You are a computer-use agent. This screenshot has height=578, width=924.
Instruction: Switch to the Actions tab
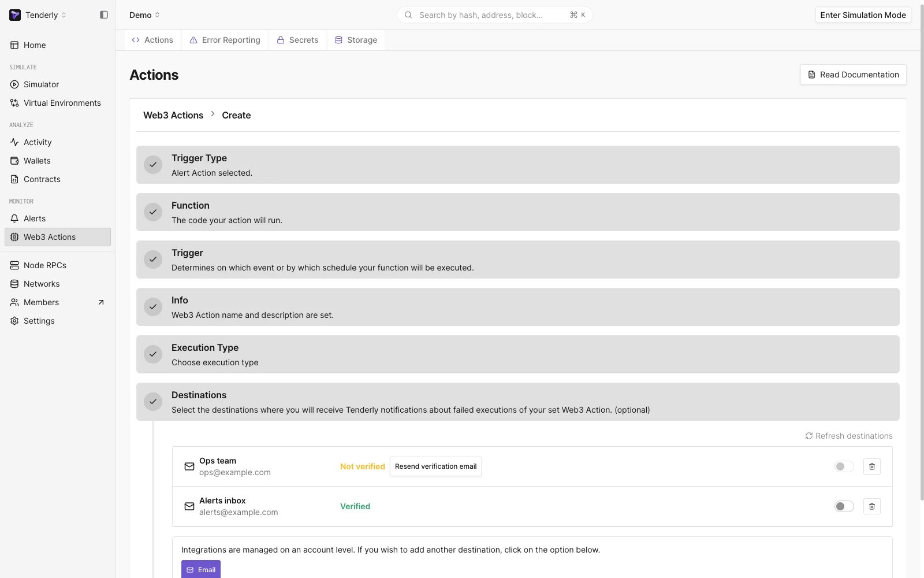point(152,40)
